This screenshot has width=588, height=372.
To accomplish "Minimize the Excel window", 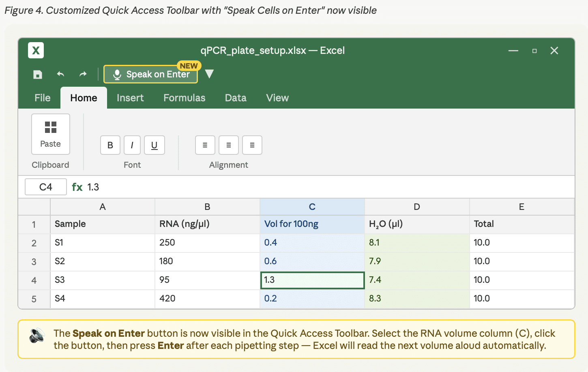I will point(513,51).
